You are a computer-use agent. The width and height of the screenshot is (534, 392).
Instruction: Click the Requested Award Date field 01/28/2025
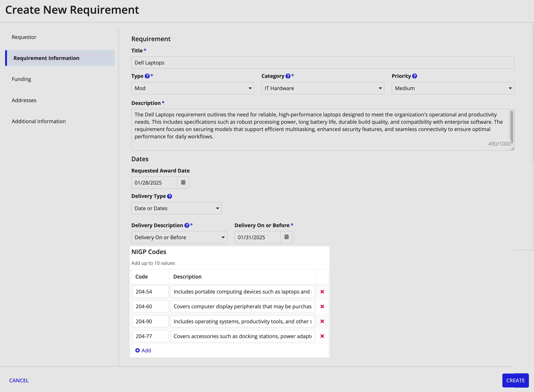[154, 182]
